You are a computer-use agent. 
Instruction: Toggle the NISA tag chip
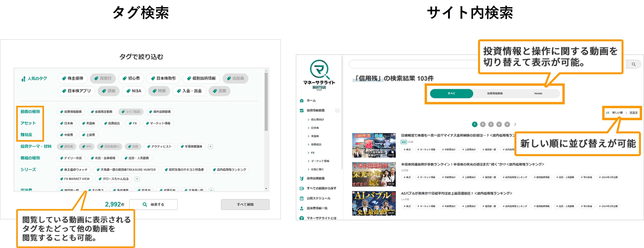[134, 91]
